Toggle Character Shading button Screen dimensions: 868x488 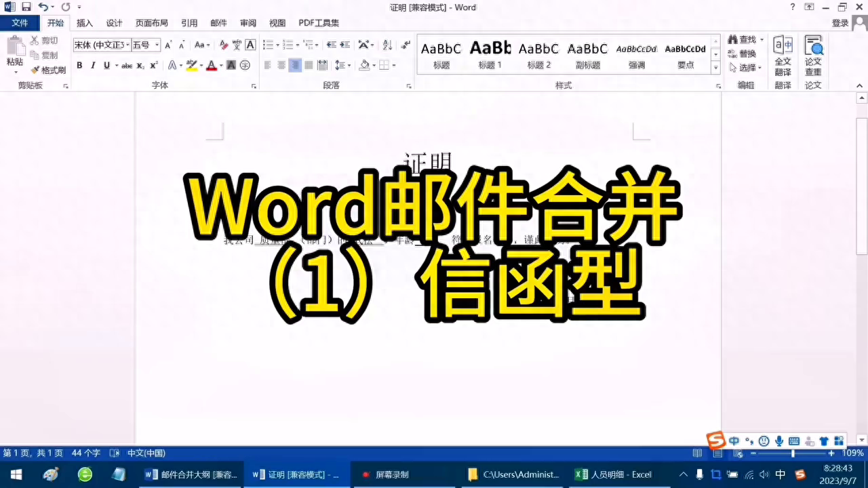click(x=231, y=65)
